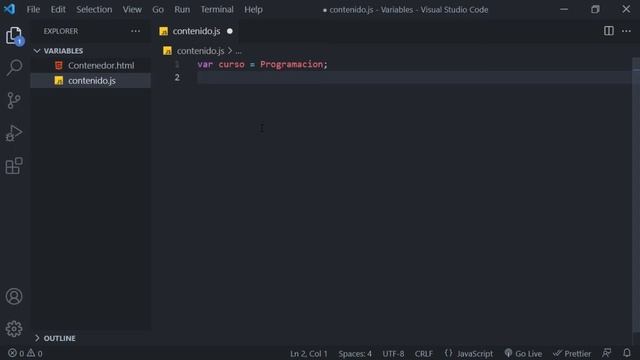This screenshot has height=360, width=640.
Task: Change language mode JavaScript
Action: tap(469, 353)
